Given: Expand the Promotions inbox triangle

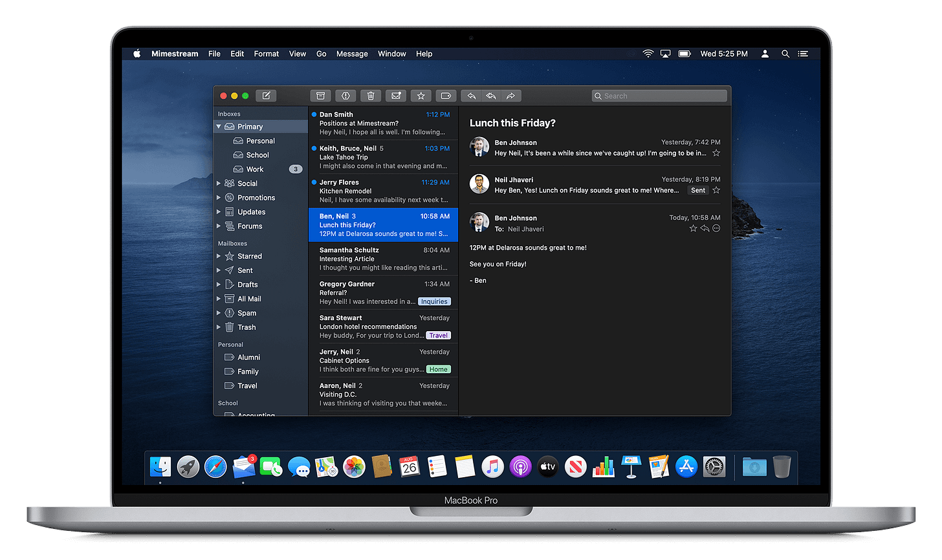Looking at the screenshot, I should click(x=219, y=198).
